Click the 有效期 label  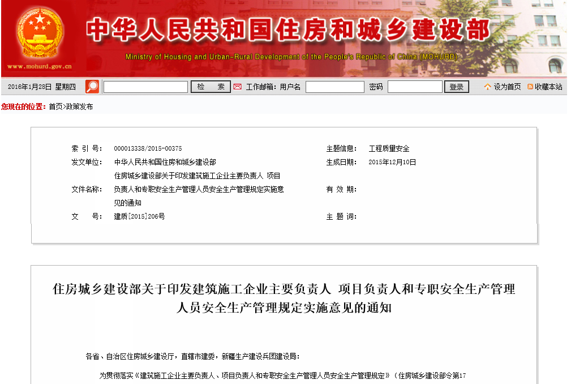click(x=341, y=189)
